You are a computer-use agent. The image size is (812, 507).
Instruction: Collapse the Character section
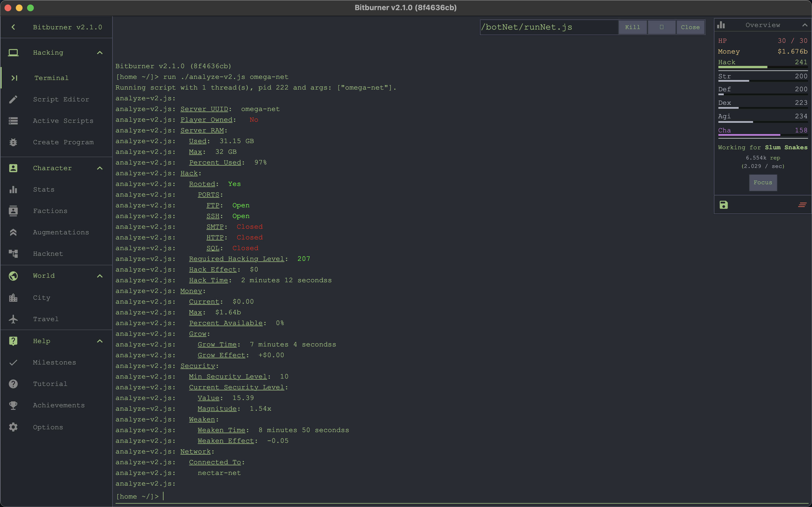100,168
